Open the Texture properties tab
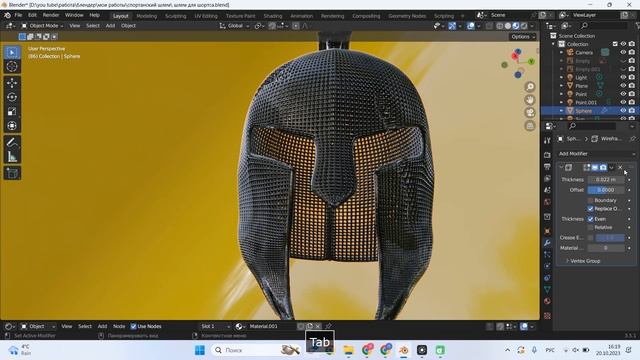 (547, 316)
